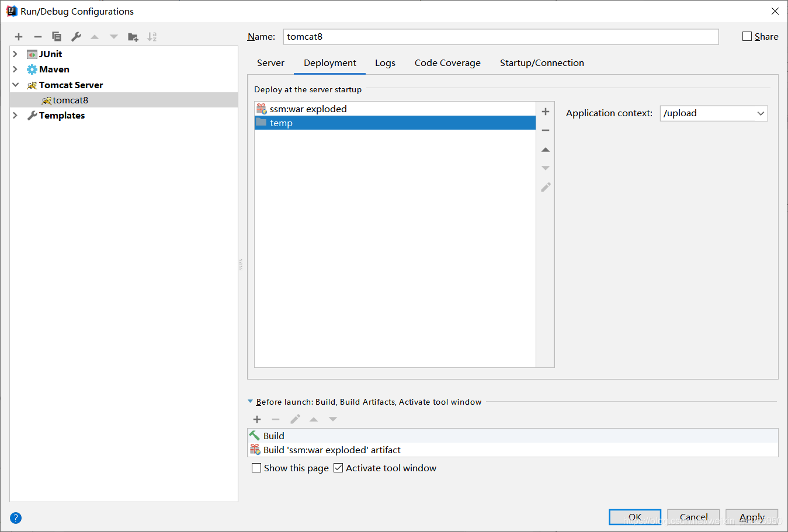Uncheck Activate tool window

click(x=338, y=468)
